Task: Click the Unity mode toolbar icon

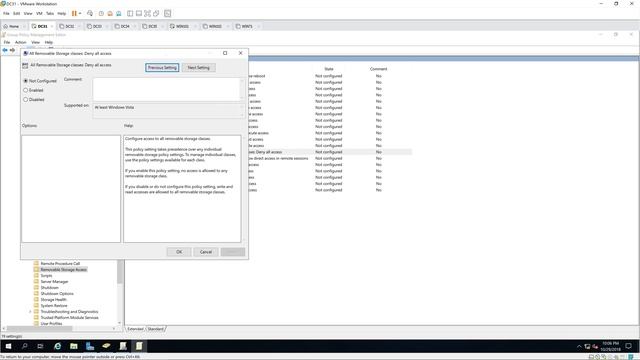Action: (x=156, y=13)
